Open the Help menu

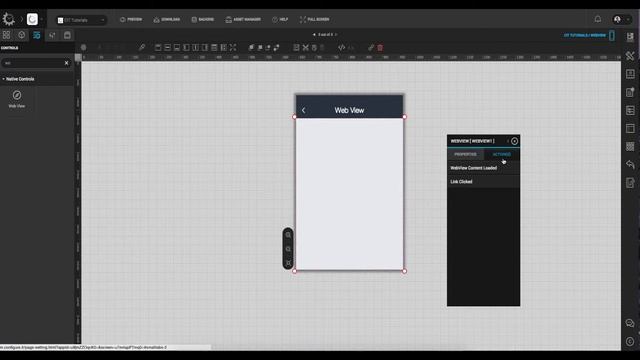(x=280, y=19)
